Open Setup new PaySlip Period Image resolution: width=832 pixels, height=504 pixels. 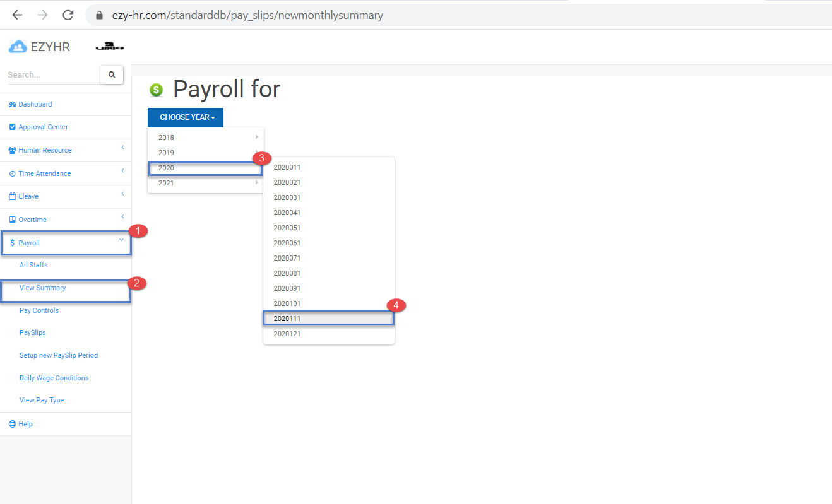[58, 355]
